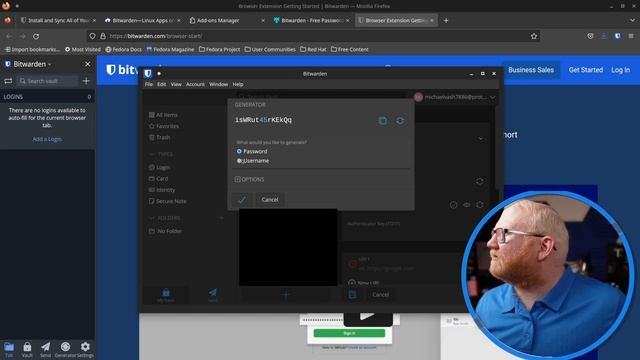
Task: Click the Bitwarden extension icon in Firefox toolbar
Action: click(x=618, y=36)
